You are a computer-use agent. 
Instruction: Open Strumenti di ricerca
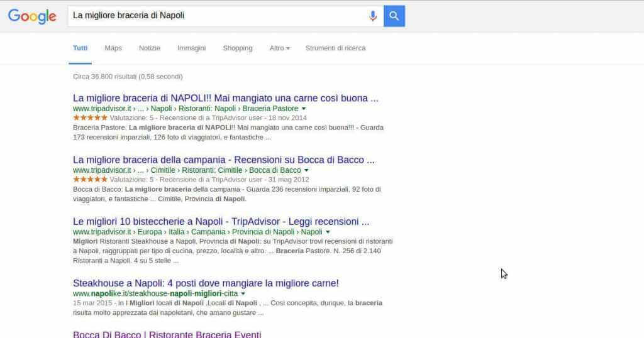(x=336, y=48)
